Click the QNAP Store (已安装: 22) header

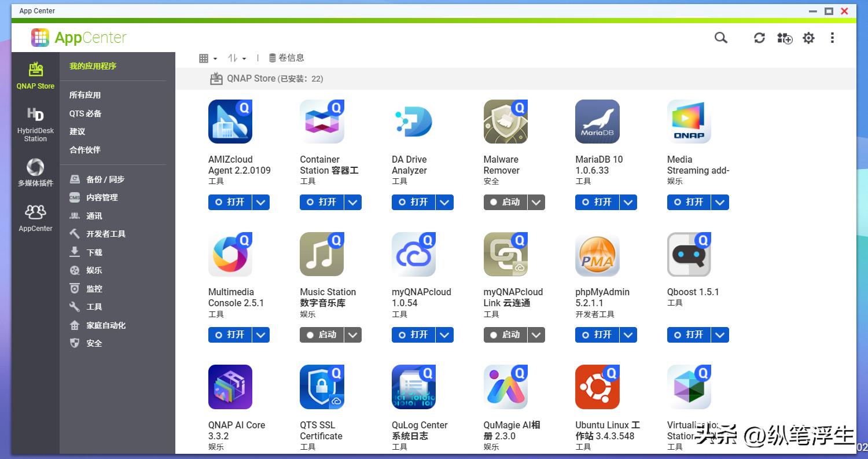(x=266, y=79)
